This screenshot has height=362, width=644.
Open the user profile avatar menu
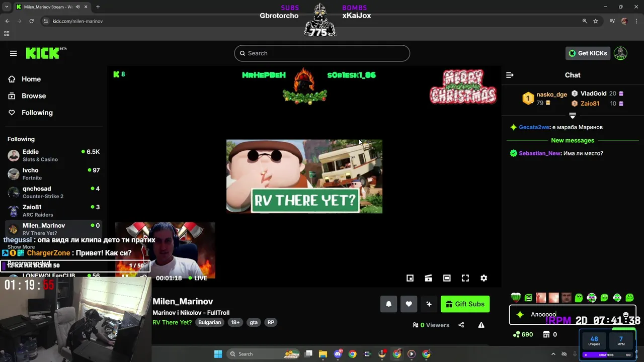click(x=620, y=53)
